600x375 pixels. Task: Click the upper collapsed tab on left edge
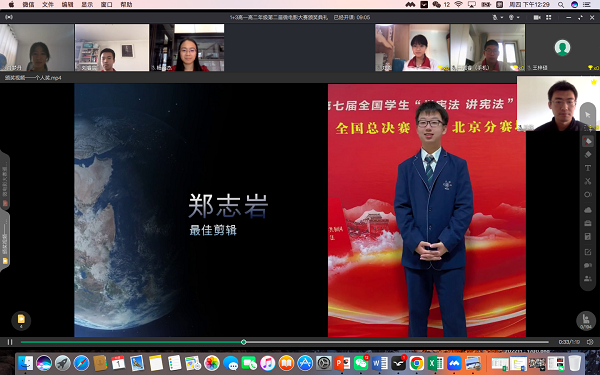[x=5, y=181]
